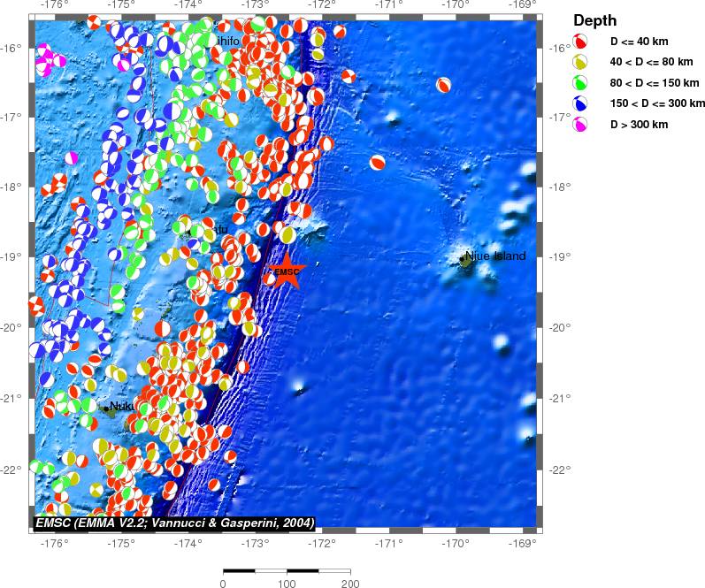The height and width of the screenshot is (588, 705).
Task: Click the Nuku place label
Action: [122, 407]
